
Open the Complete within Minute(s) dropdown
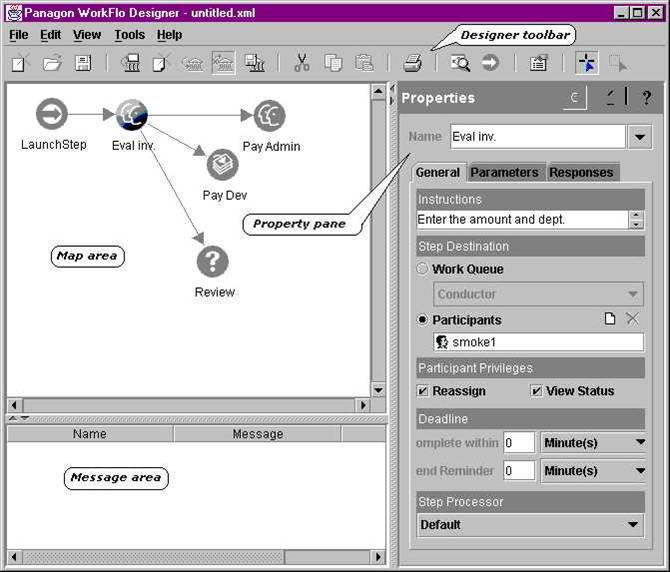point(639,442)
